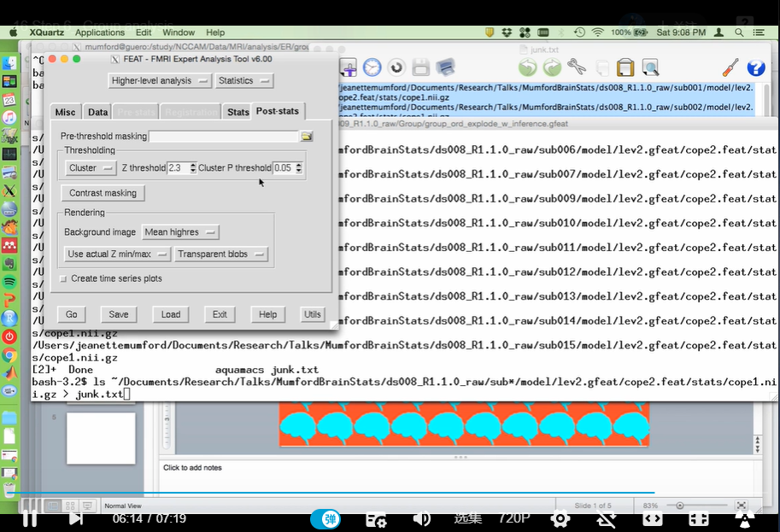Open Spotify from the dock

9,282
